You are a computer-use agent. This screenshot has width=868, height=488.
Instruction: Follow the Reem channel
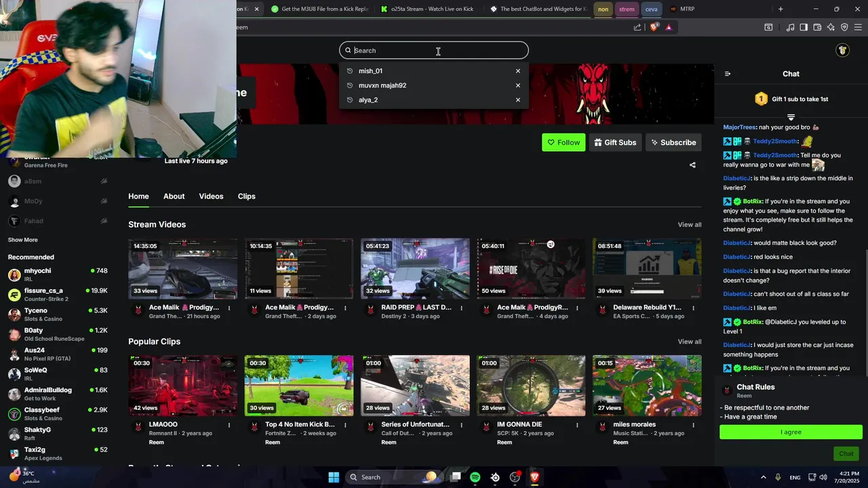pos(564,142)
